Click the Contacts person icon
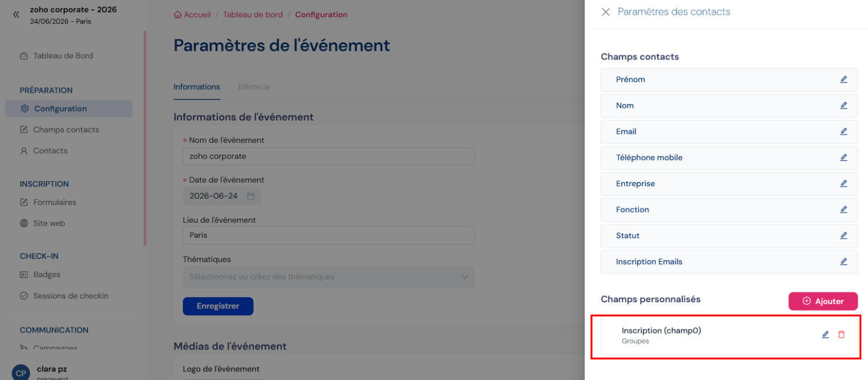The height and width of the screenshot is (380, 868). tap(24, 151)
